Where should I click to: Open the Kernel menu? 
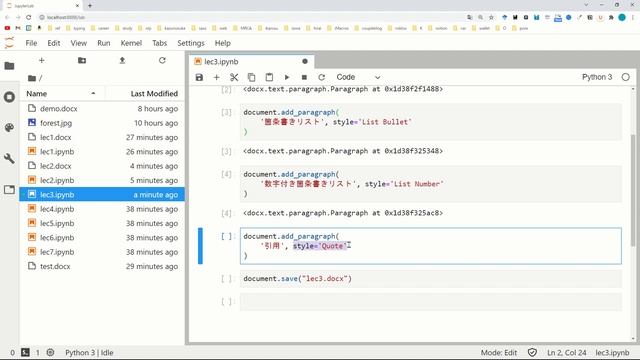(x=131, y=43)
